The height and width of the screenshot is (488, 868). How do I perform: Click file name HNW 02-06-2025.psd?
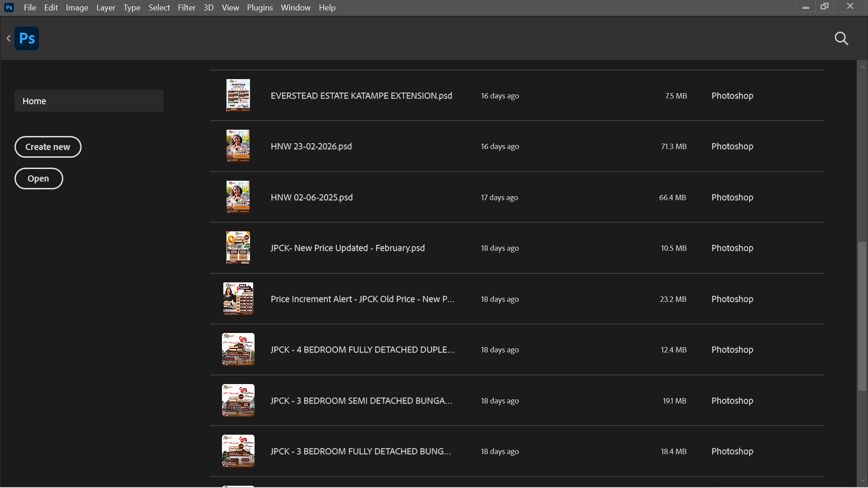pyautogui.click(x=311, y=197)
